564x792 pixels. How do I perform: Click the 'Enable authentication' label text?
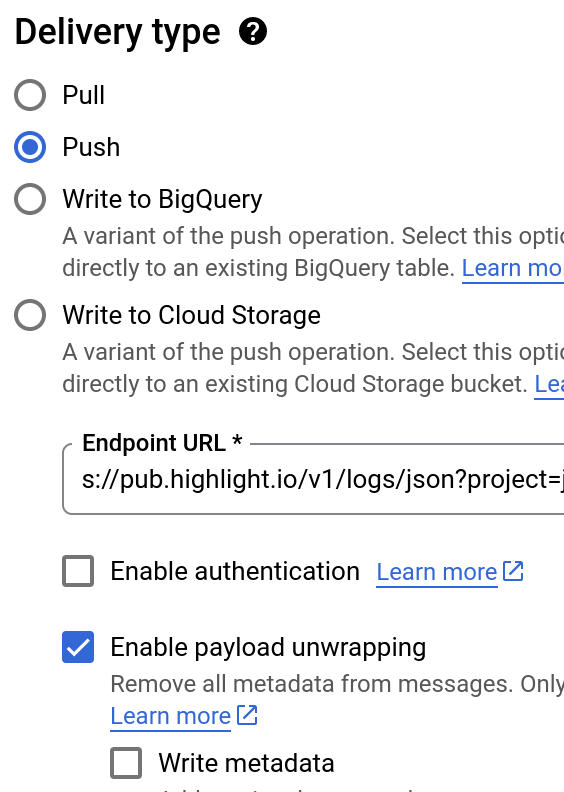point(235,571)
